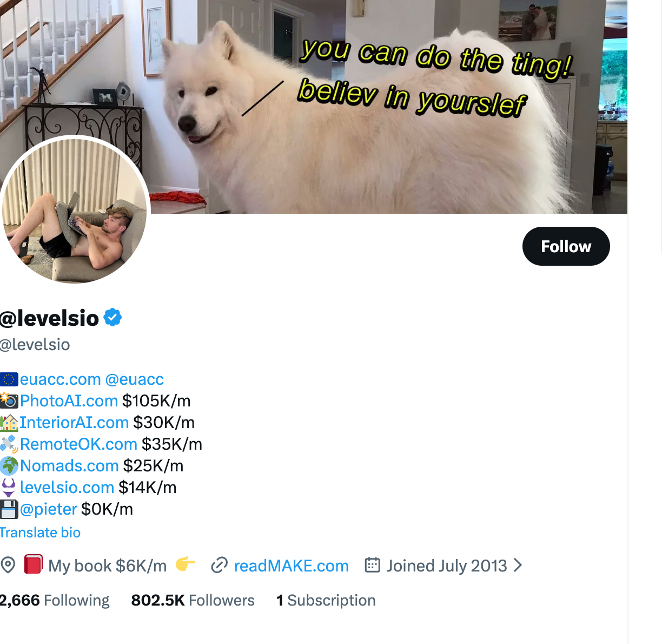Open the readMAKE.com website link
Screen dimensions: 662x644
point(292,566)
